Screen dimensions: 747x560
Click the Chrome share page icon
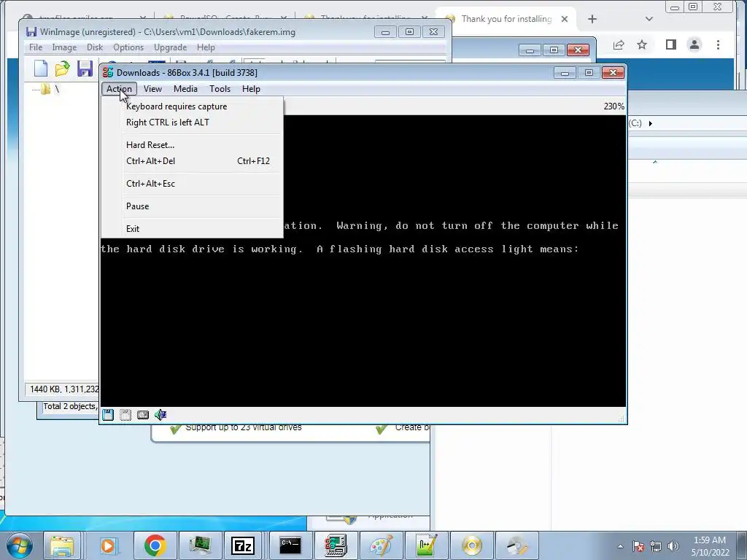(x=619, y=44)
